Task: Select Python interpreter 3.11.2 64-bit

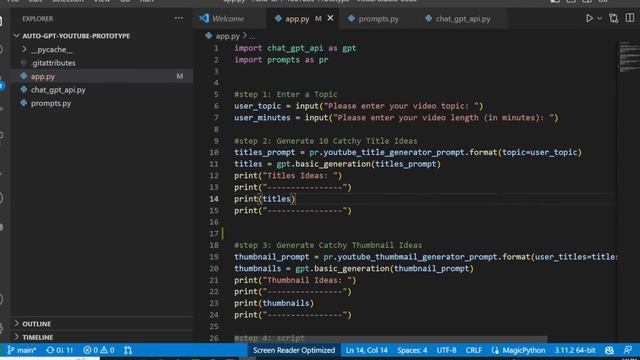Action: point(575,350)
